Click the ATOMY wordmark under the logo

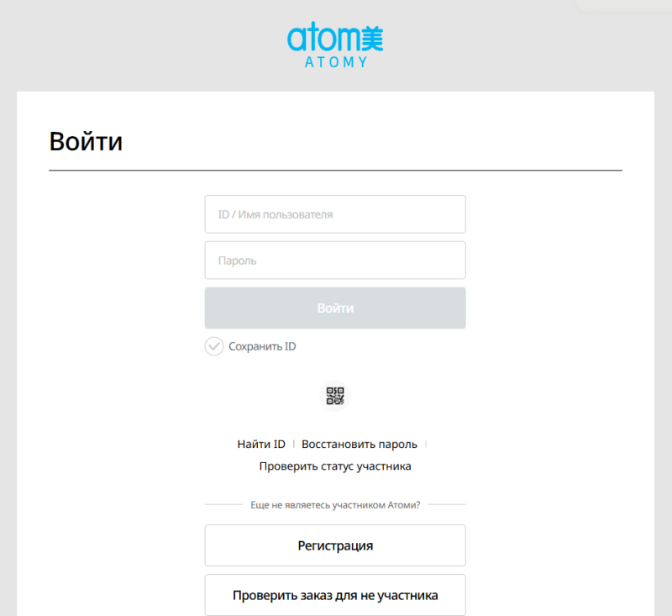pos(335,62)
